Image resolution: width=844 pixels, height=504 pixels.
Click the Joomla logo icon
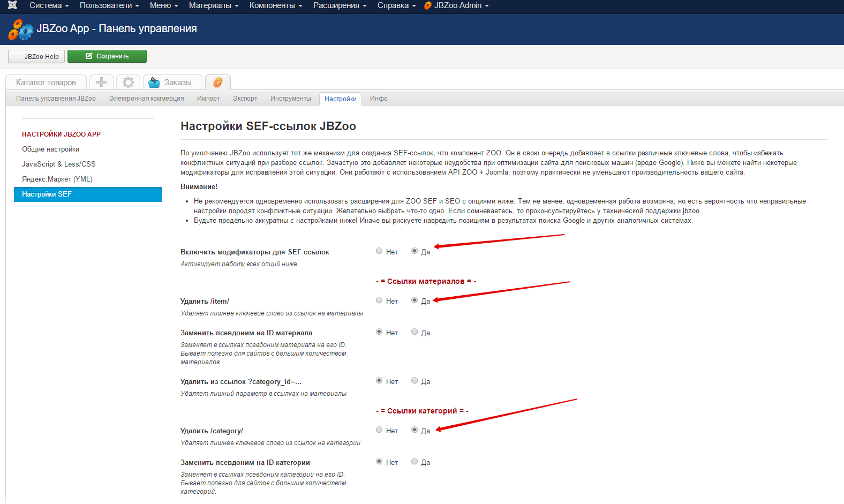click(12, 5)
